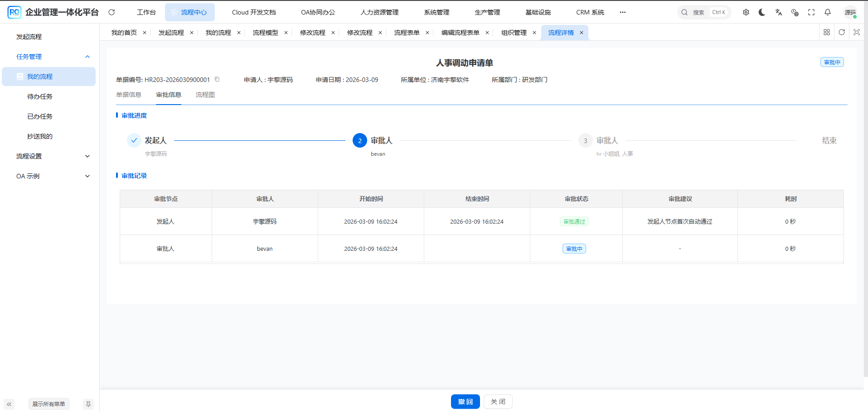The image size is (868, 412).
Task: Collapse the sidebar with double-arrow icon
Action: (9, 404)
